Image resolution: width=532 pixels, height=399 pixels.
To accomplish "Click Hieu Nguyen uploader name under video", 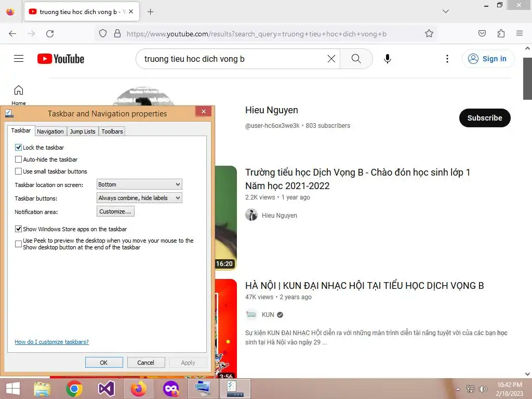I will [x=279, y=216].
